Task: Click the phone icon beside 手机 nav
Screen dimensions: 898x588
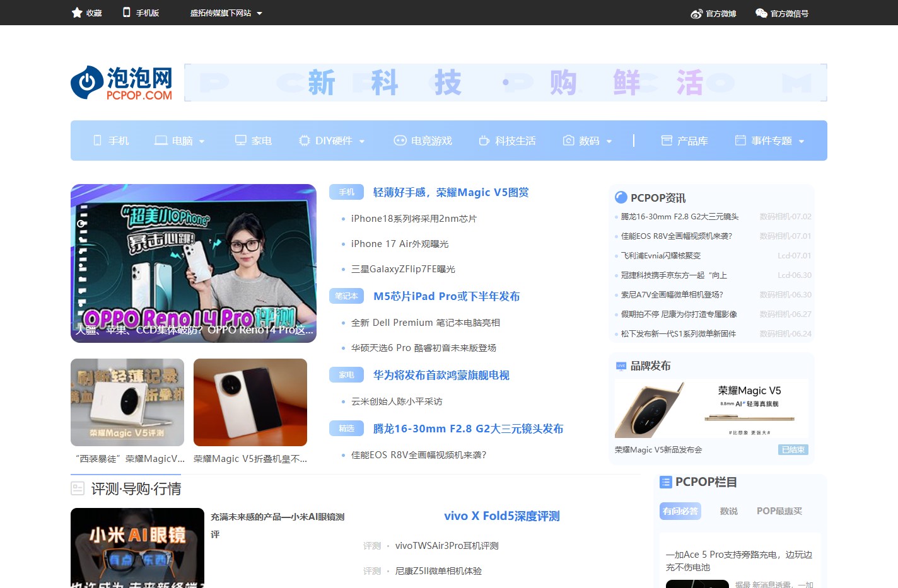Action: pos(97,140)
